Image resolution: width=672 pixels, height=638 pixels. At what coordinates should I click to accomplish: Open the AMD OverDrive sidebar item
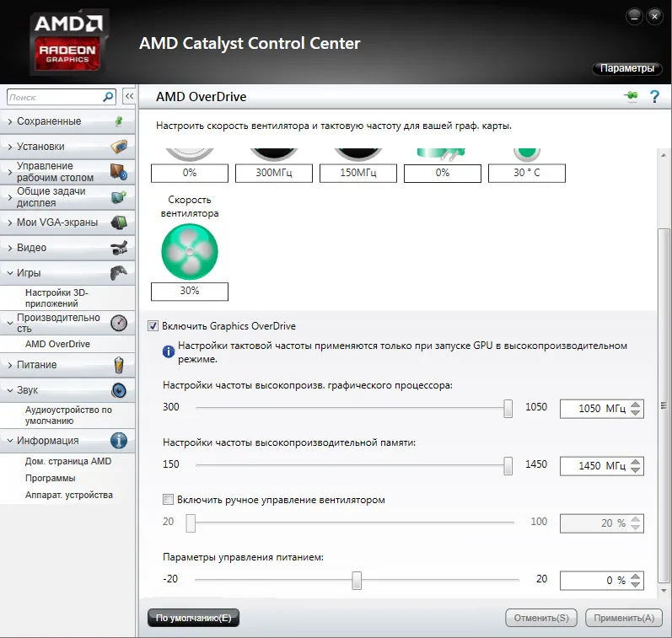[x=57, y=344]
